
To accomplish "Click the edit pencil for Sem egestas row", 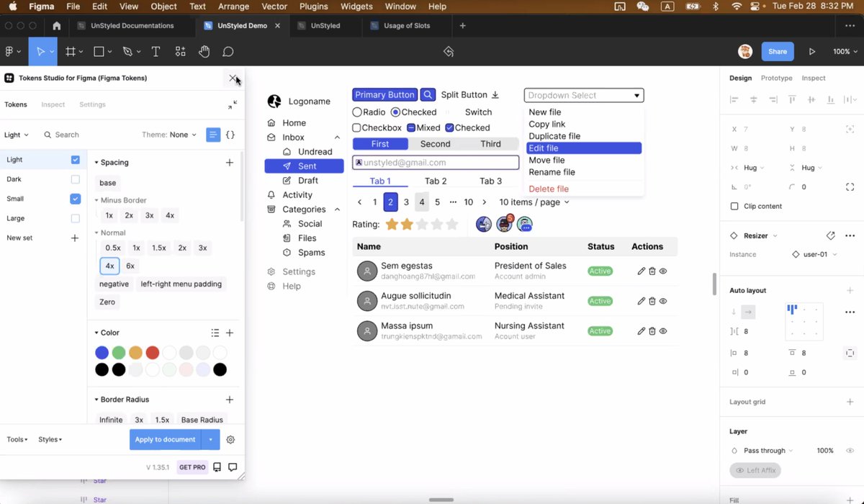I will pyautogui.click(x=642, y=271).
